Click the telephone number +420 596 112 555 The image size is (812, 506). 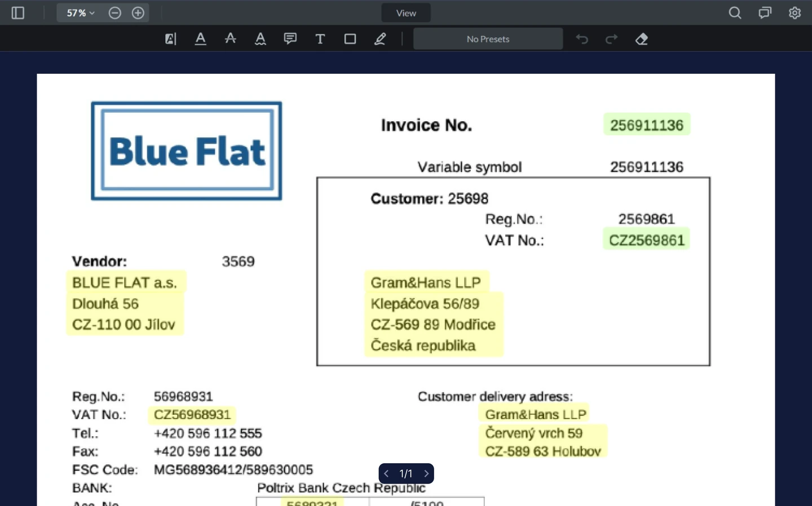pos(208,433)
